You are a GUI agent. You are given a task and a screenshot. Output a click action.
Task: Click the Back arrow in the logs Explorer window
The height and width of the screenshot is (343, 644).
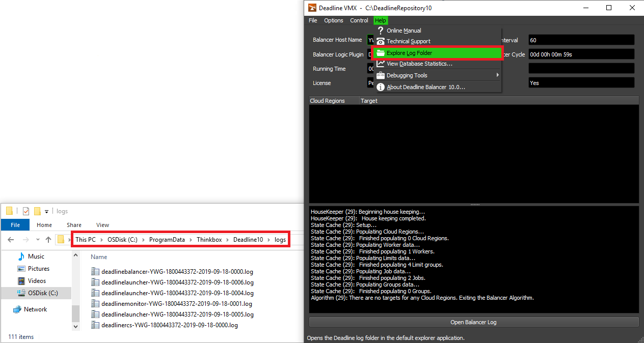[x=11, y=240]
